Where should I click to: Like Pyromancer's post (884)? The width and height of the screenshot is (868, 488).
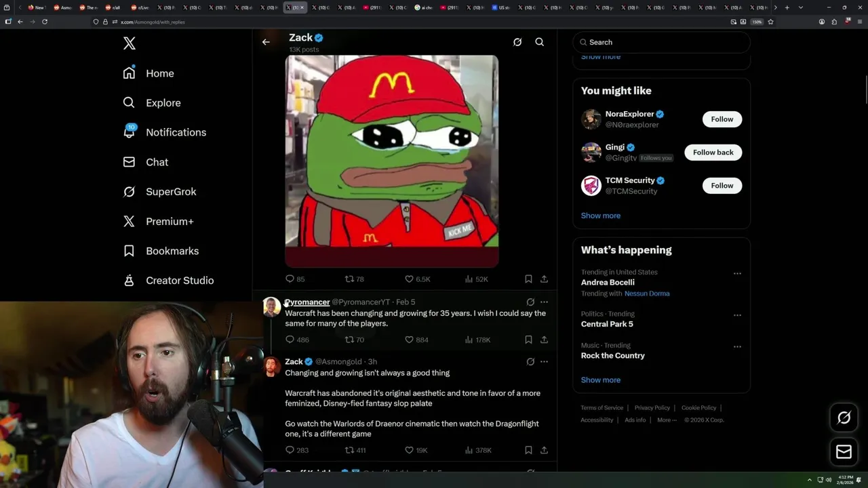(416, 340)
